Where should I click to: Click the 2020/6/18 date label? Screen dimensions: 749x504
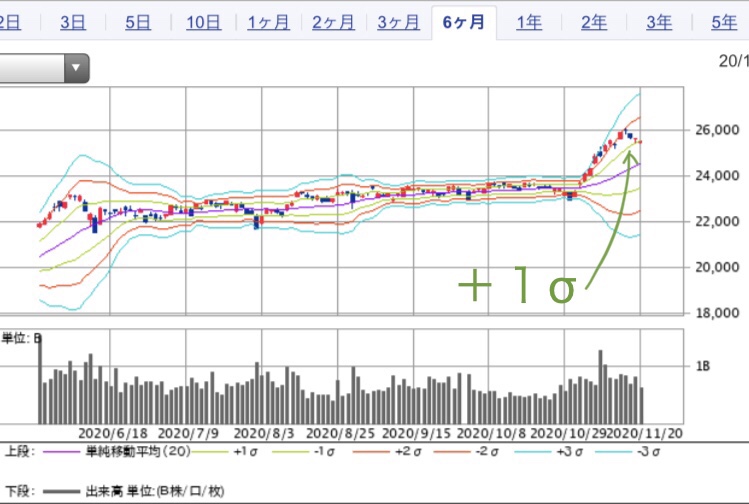point(113,434)
